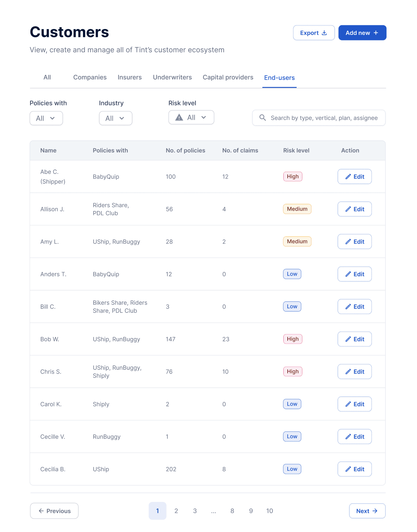Click the claims value 23
This screenshot has width=417, height=532.
[x=226, y=339]
